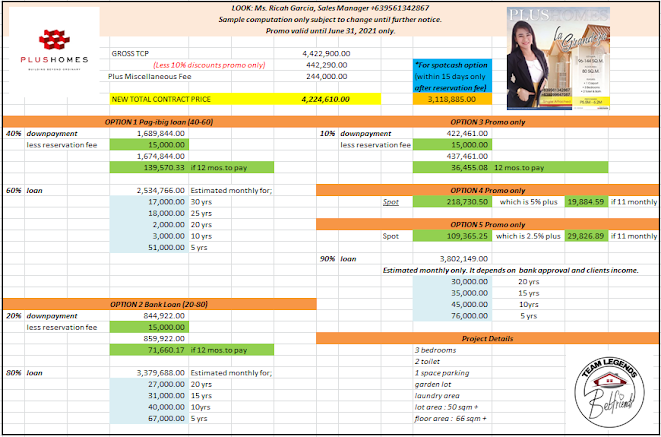This screenshot has width=661, height=437.
Task: Select the 'laundry area' cell
Action: click(437, 395)
